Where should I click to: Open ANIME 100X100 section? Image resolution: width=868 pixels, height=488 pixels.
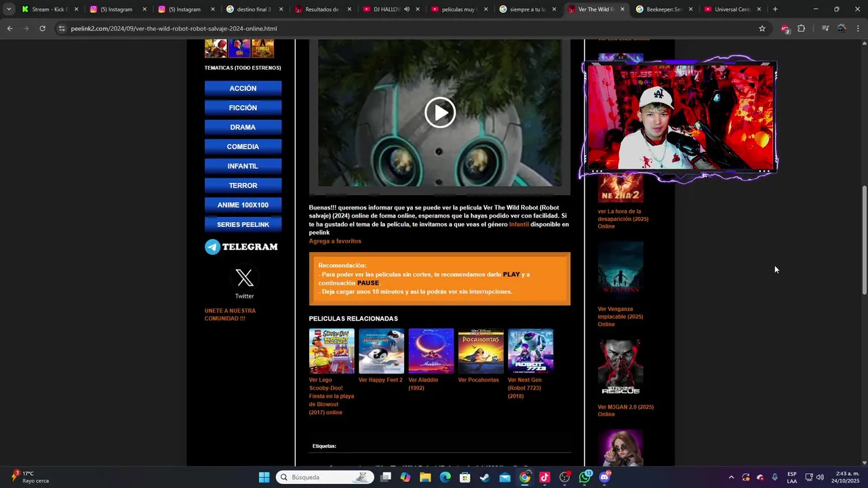[x=243, y=205]
